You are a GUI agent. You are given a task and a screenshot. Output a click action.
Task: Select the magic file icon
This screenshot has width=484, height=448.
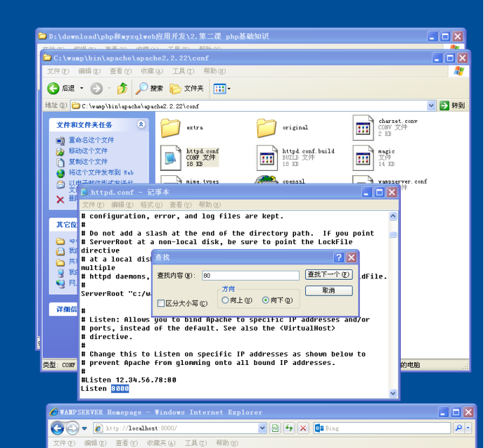click(363, 158)
